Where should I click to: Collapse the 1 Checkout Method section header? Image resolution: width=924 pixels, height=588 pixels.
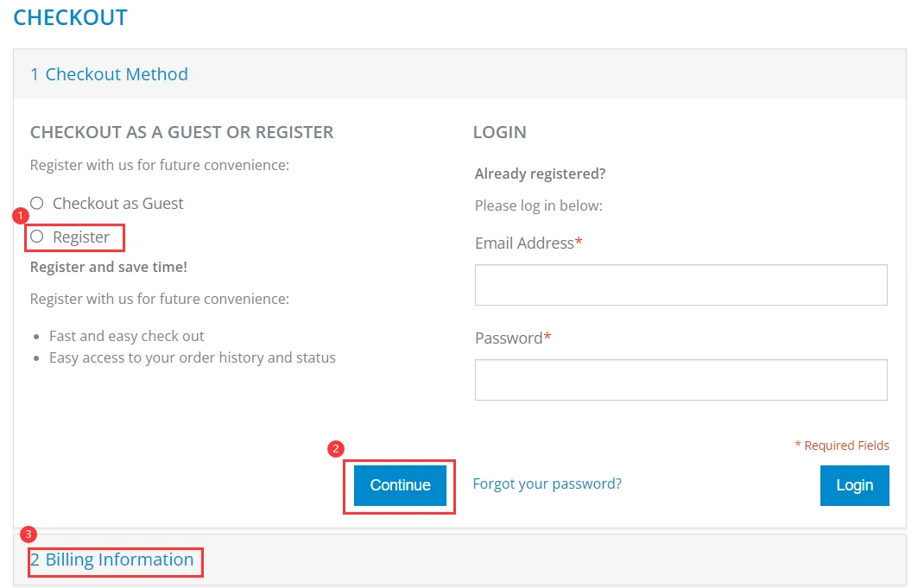[x=109, y=74]
